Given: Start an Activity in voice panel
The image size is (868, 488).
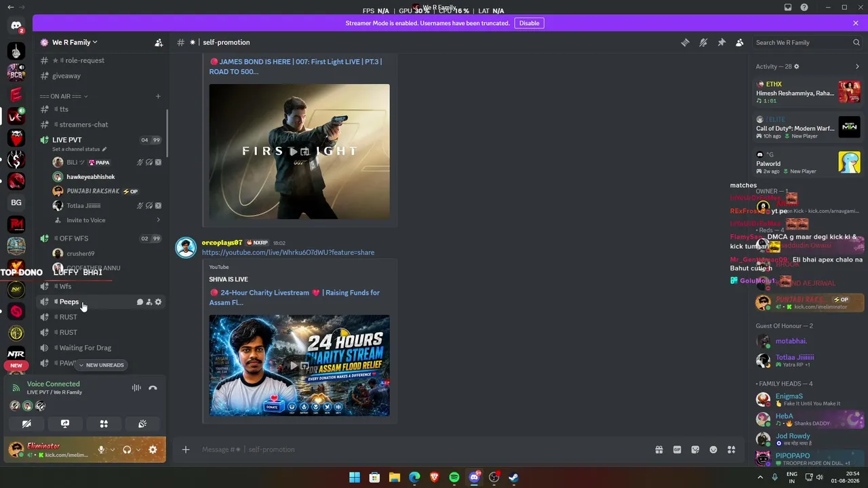Looking at the screenshot, I should pos(104,424).
